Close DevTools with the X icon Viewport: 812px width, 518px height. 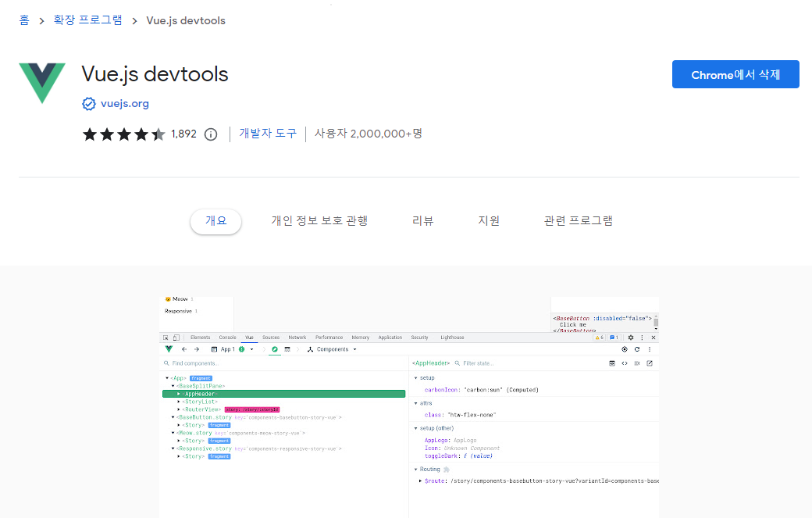tap(654, 338)
